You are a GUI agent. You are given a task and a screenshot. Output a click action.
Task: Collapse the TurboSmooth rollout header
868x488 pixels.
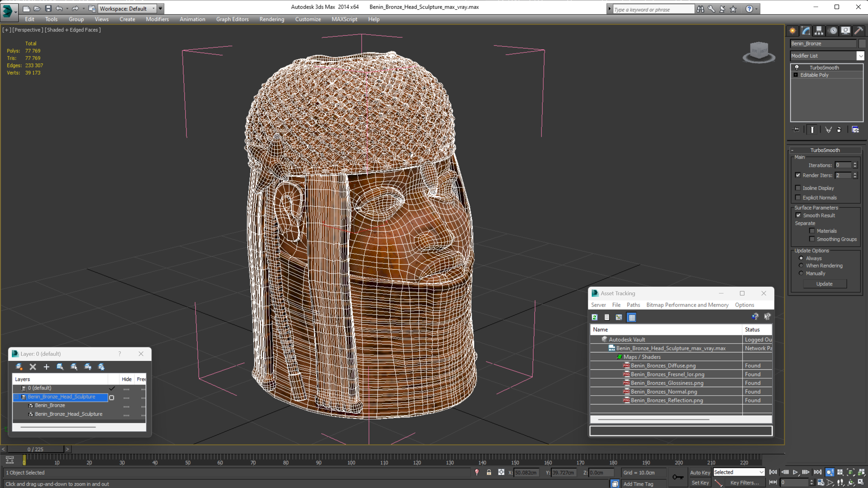[825, 150]
